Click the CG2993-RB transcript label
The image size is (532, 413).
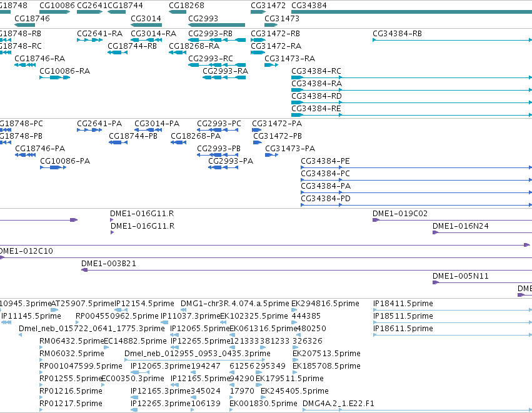tap(210, 34)
